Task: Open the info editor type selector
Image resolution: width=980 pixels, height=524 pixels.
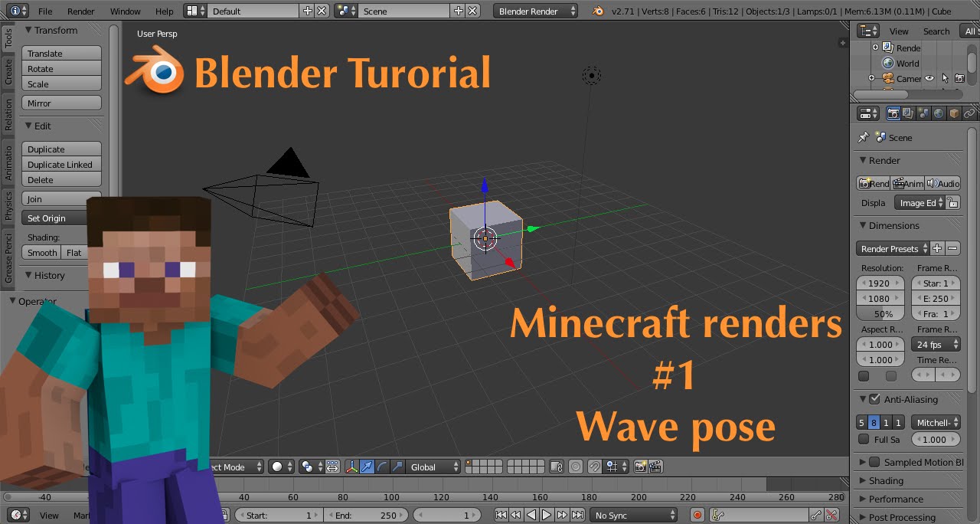Action: [17, 11]
